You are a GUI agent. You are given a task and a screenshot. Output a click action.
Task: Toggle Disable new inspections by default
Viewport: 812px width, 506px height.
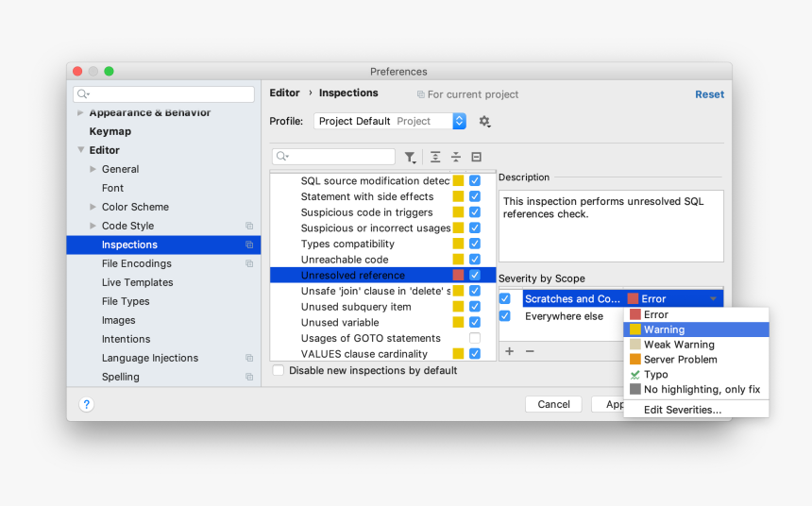click(279, 371)
